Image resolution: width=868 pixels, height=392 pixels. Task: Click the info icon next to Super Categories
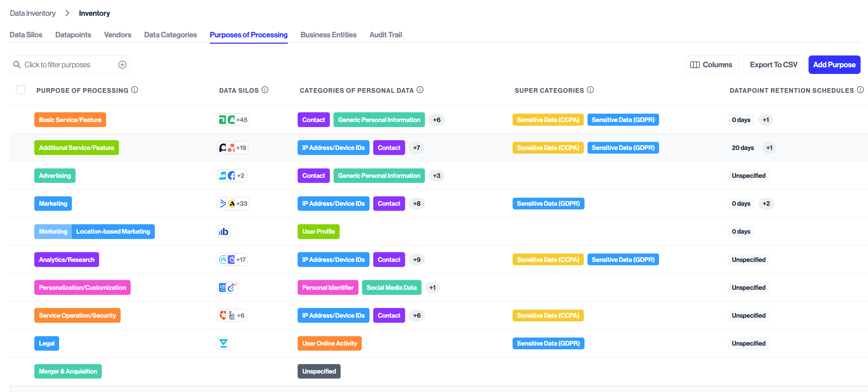coord(590,90)
